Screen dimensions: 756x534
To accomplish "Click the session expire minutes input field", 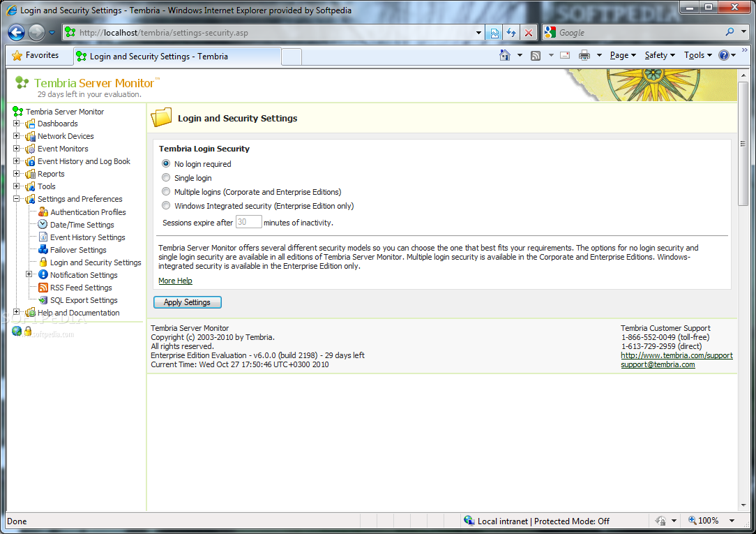I will point(248,222).
